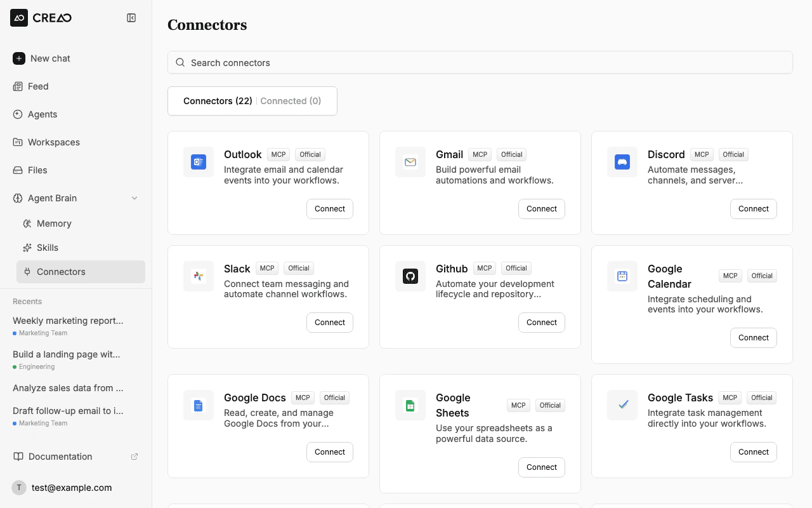This screenshot has height=508, width=812.
Task: Collapse the Agent Brain section
Action: (134, 198)
